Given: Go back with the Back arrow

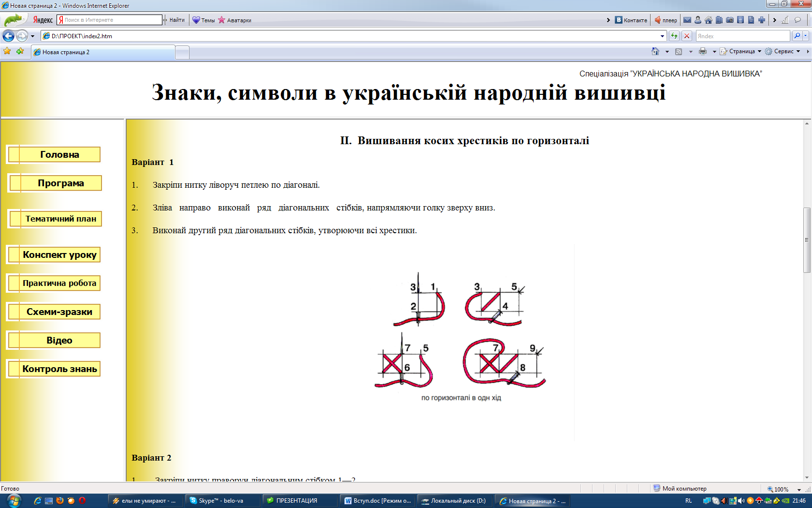Looking at the screenshot, I should 8,36.
